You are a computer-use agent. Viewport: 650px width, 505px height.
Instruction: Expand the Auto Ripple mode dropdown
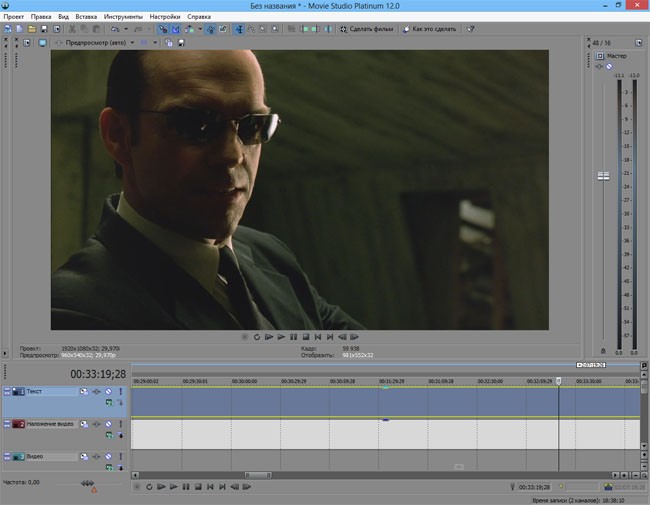pyautogui.click(x=200, y=29)
